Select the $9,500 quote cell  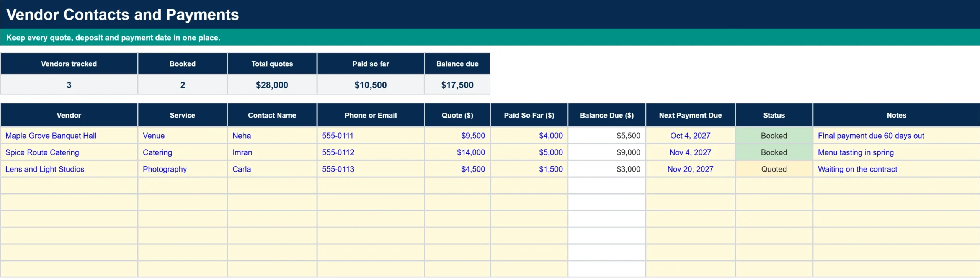tap(457, 136)
